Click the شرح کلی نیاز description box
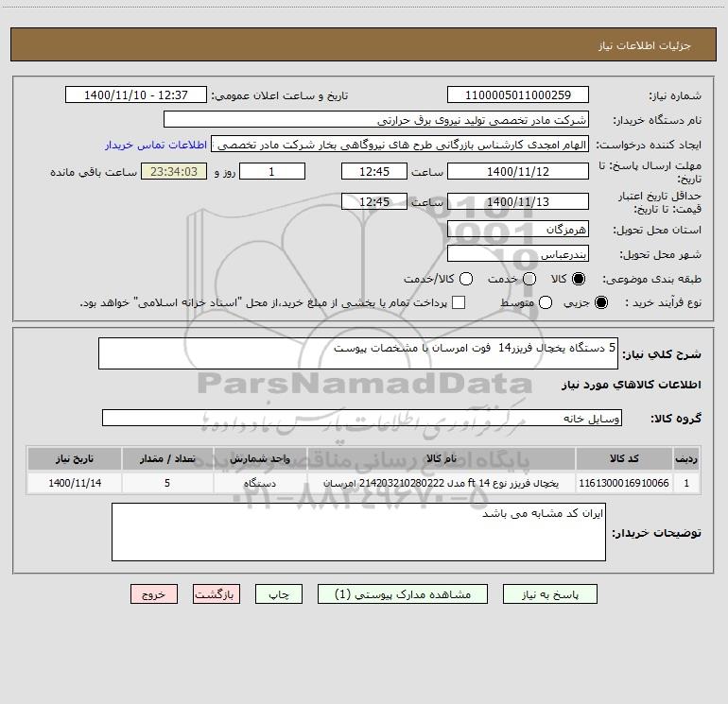This screenshot has width=728, height=704. click(x=358, y=353)
